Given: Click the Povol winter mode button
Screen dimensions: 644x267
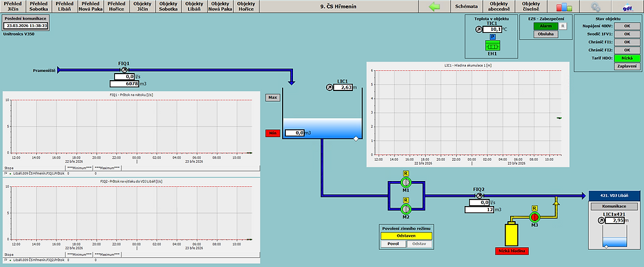Looking at the screenshot, I should coord(393,244).
